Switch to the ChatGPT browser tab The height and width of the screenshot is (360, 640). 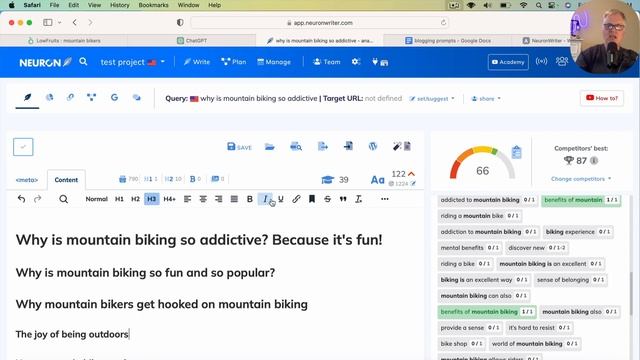click(192, 40)
